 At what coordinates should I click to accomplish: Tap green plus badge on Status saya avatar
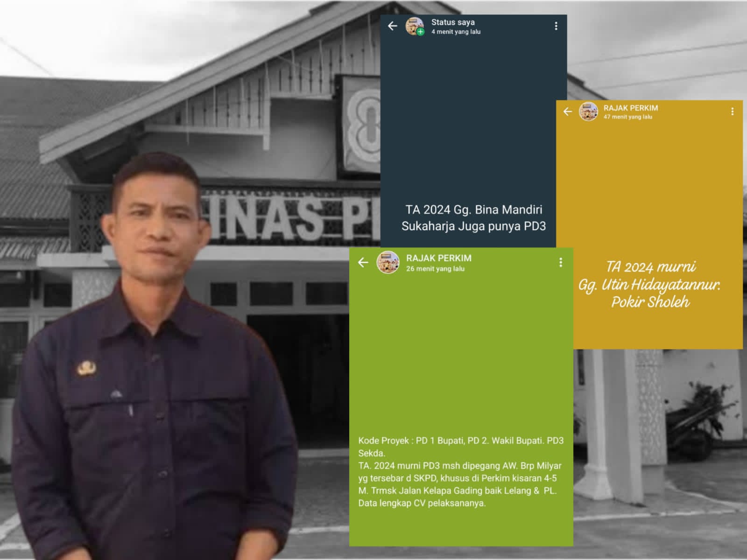[x=421, y=32]
